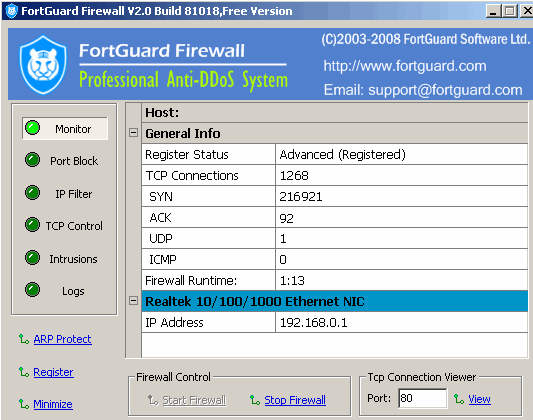This screenshot has height=420, width=533.
Task: Click the Stop Firewall link
Action: coord(295,400)
